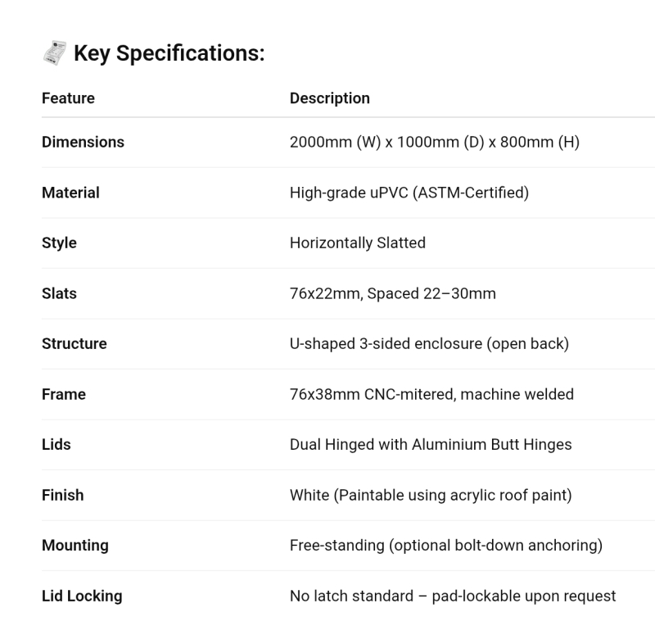
Task: Select the Dimensions row label
Action: pyautogui.click(x=83, y=142)
